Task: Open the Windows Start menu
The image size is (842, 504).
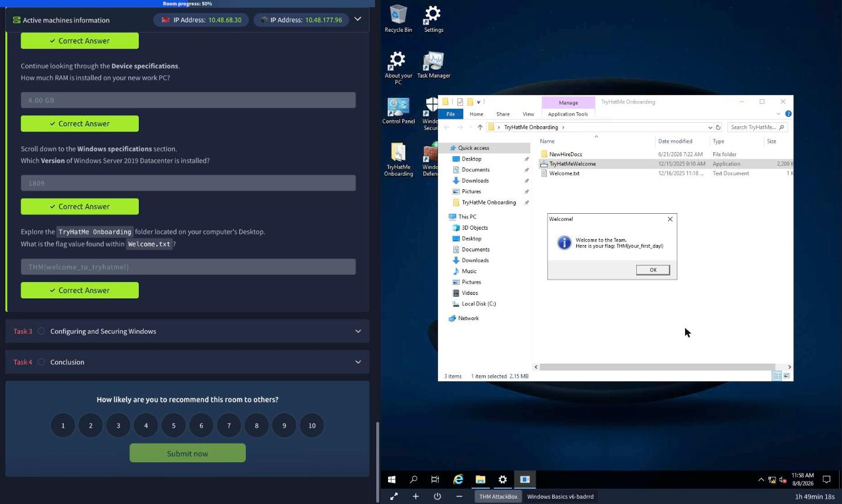Action: point(392,479)
